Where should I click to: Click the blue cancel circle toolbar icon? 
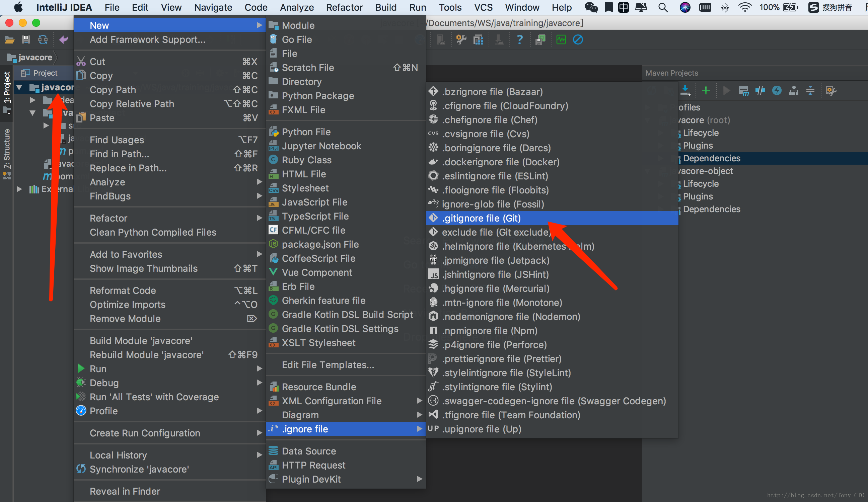[578, 40]
